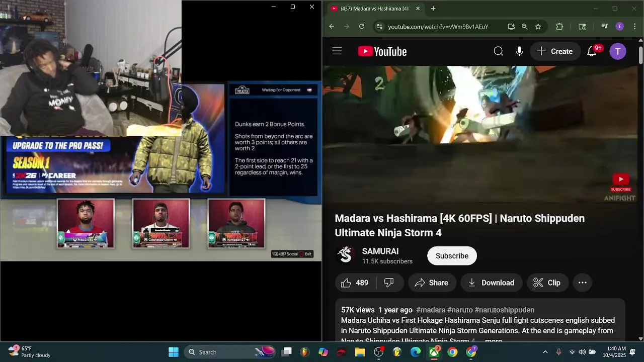The width and height of the screenshot is (644, 362).
Task: View site information icon in address bar
Action: tap(380, 27)
